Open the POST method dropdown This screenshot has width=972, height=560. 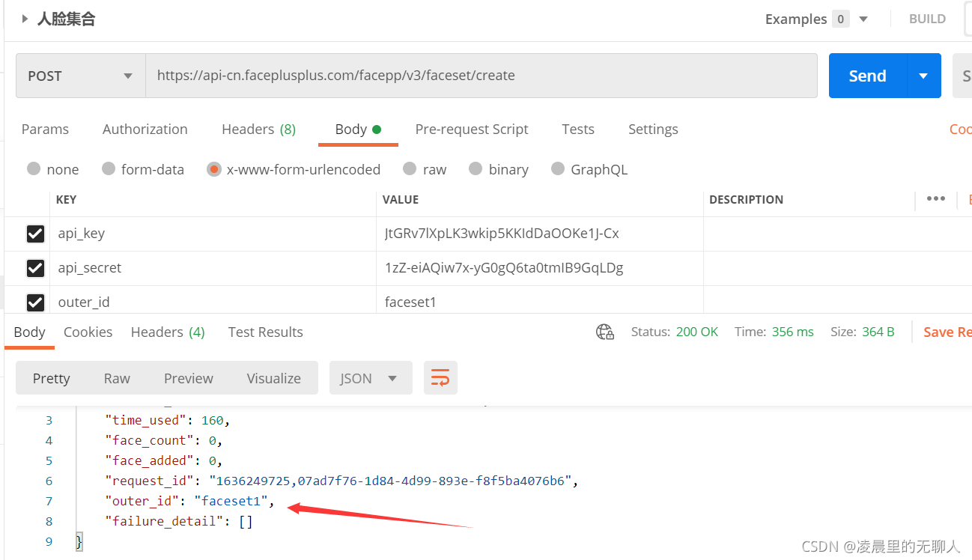click(80, 76)
